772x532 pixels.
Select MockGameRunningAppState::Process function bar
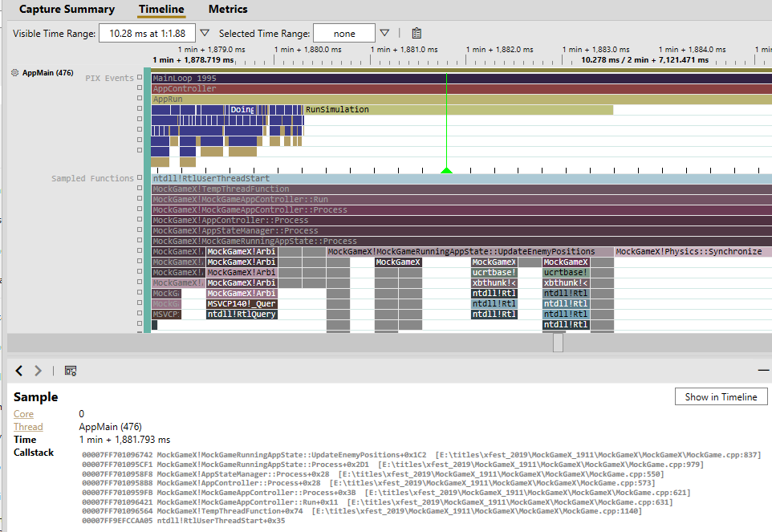tap(461, 242)
